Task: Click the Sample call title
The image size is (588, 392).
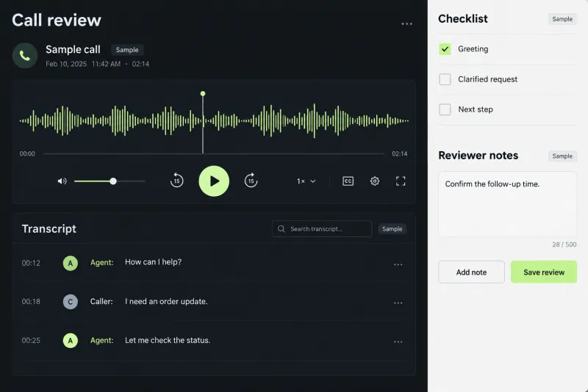Action: pos(73,49)
